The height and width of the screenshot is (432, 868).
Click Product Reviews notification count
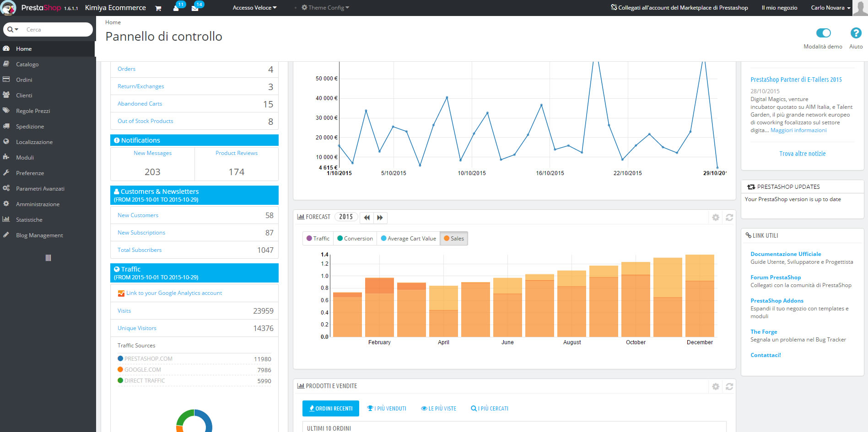coord(237,172)
